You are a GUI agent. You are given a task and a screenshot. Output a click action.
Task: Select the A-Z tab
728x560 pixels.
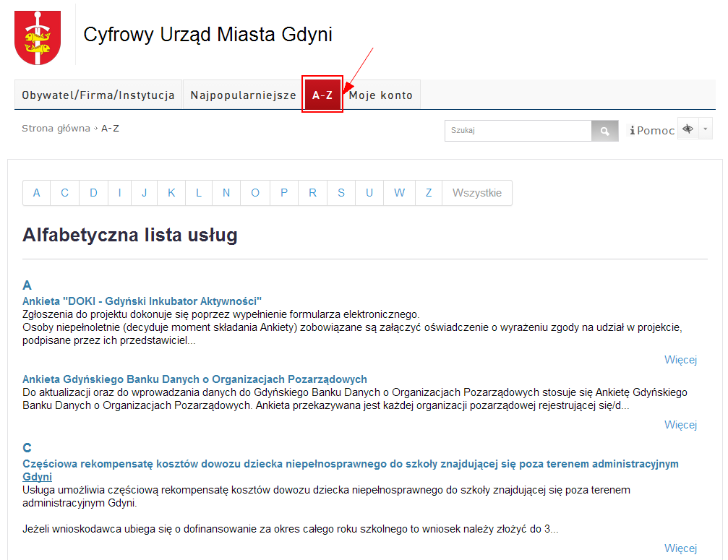point(322,95)
